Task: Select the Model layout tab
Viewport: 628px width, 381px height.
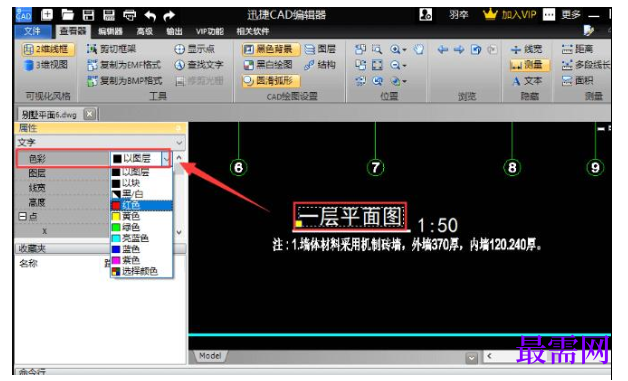Action: tap(210, 356)
